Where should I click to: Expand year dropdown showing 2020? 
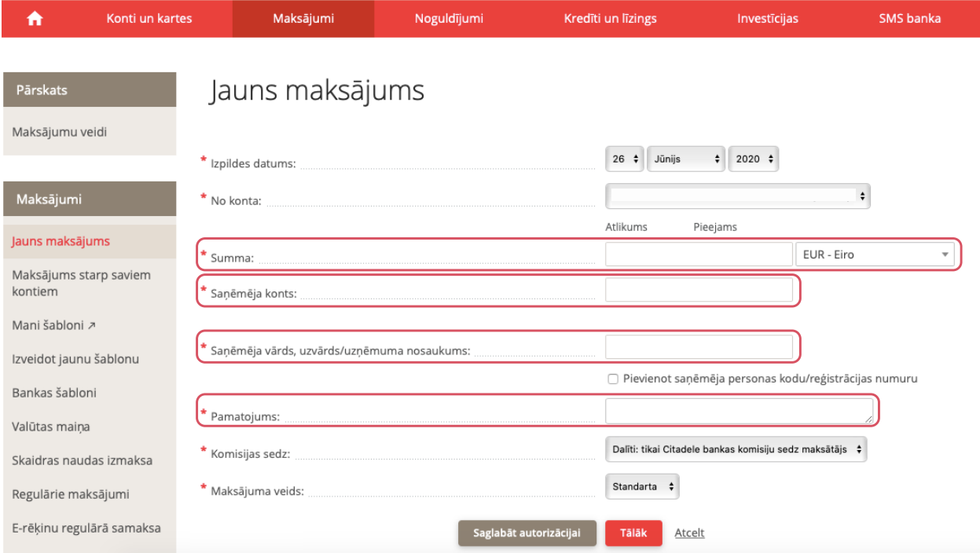tap(754, 159)
